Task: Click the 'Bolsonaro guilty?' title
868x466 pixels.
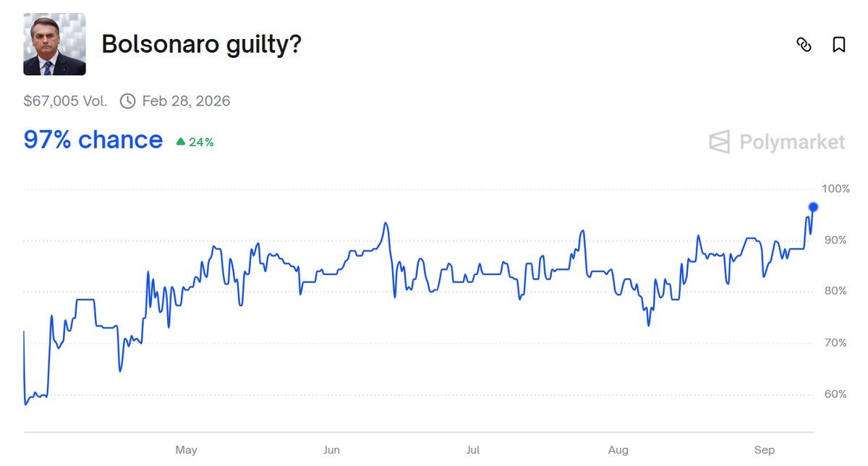Action: tap(201, 44)
